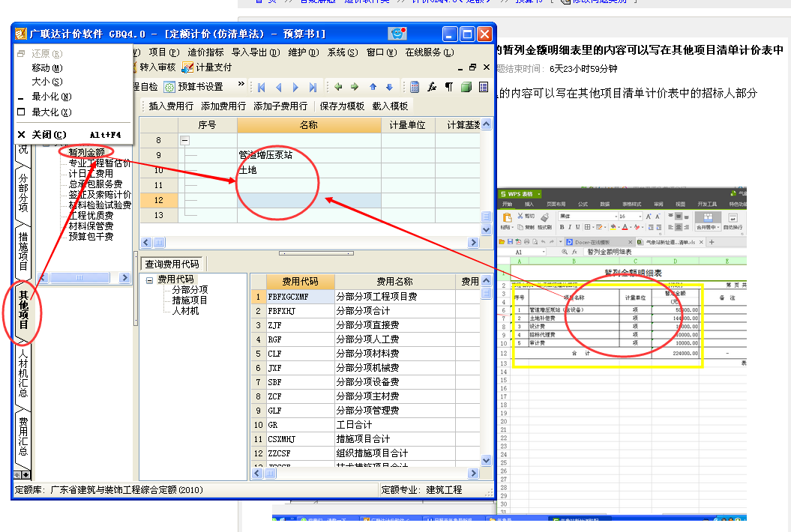Screen dimensions: 791x532
Task: Open the A1 name box dropdown in WPS
Action: click(x=544, y=252)
